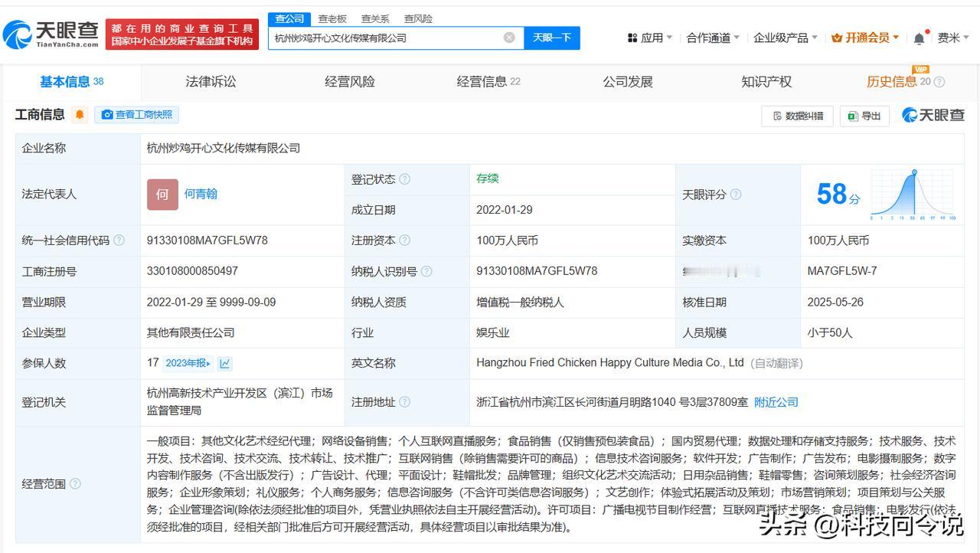Click the 娱乐业 industry value
This screenshot has width=980, height=553.
[x=493, y=332]
